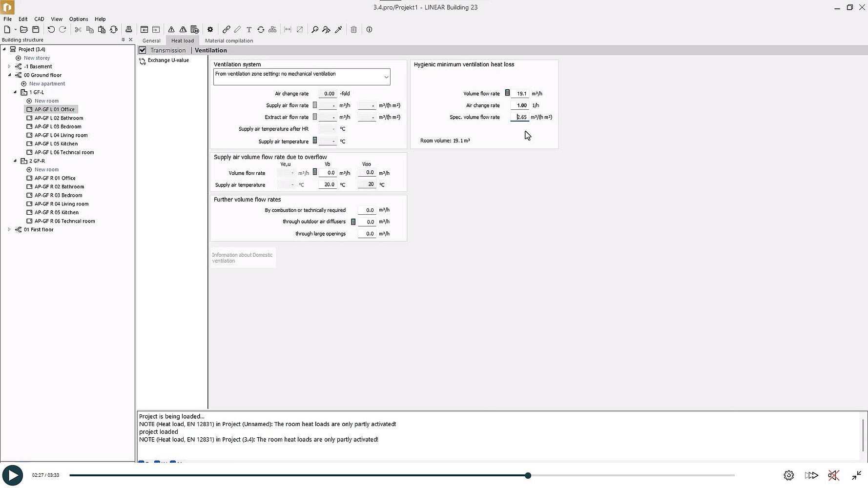
Task: Exit fullscreen in the video player
Action: pos(856,475)
